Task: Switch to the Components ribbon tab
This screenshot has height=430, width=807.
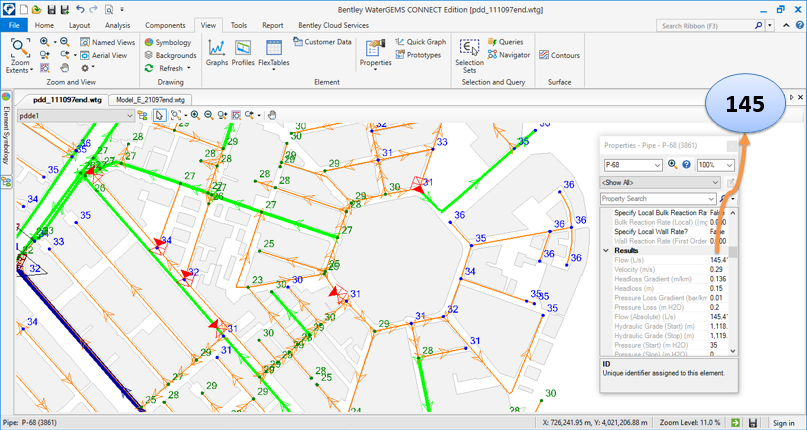Action: tap(165, 25)
